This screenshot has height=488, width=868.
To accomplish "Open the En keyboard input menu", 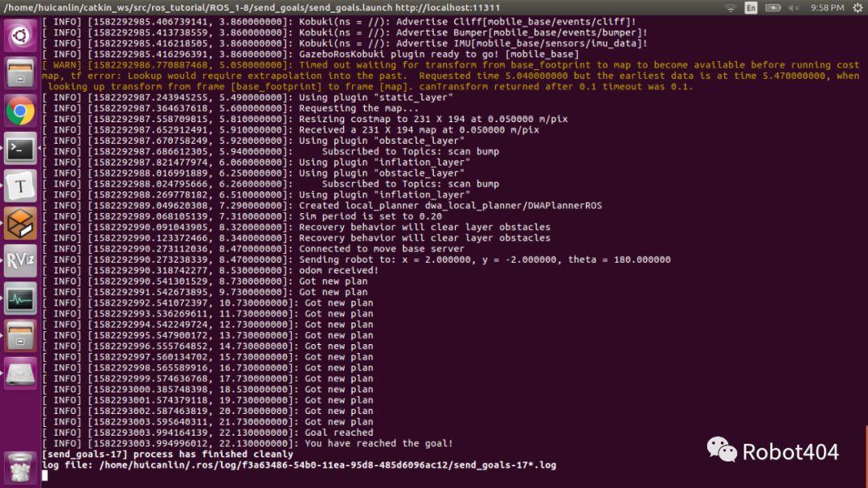I will 751,8.
